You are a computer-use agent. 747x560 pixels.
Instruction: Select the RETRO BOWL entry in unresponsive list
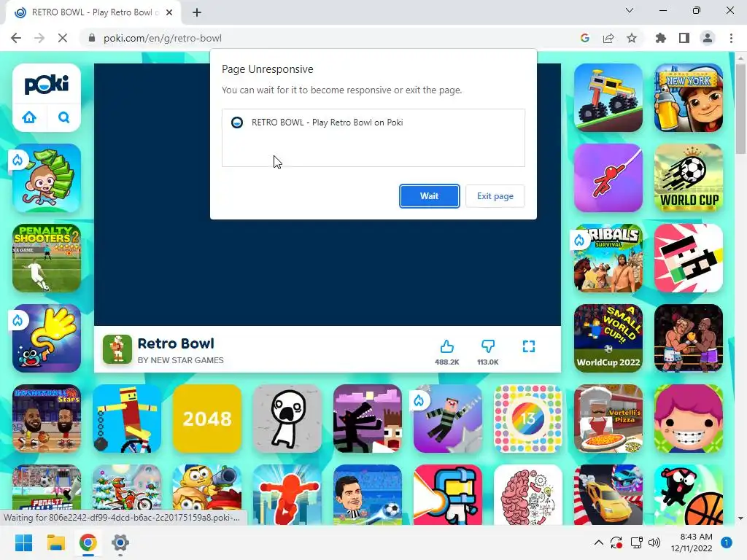[373, 122]
